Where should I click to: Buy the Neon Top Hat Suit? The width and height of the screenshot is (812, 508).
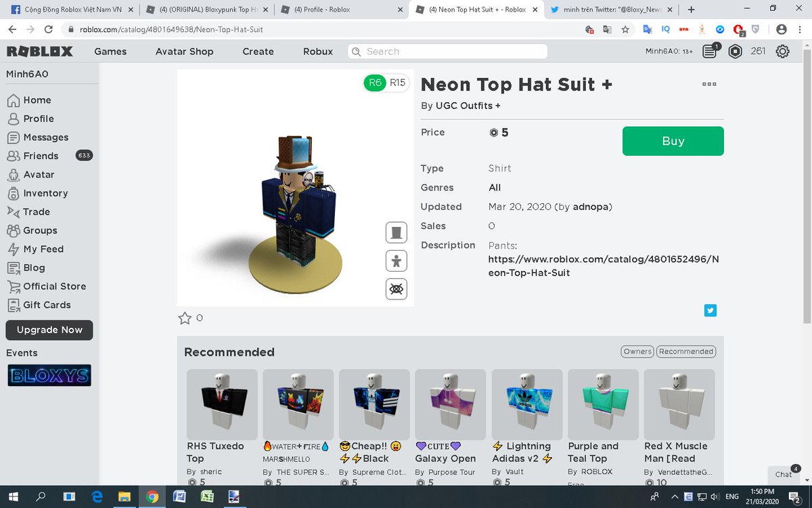(x=673, y=141)
